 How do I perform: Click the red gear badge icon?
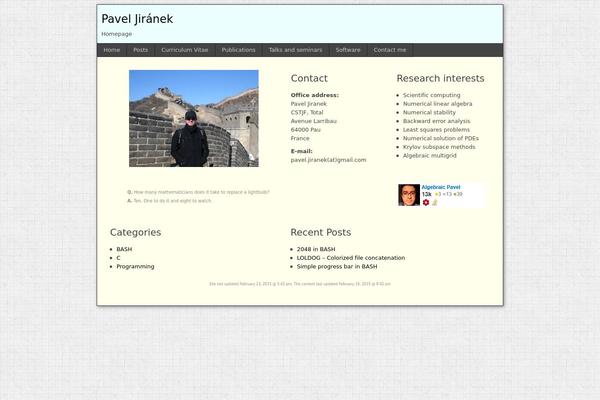point(426,202)
